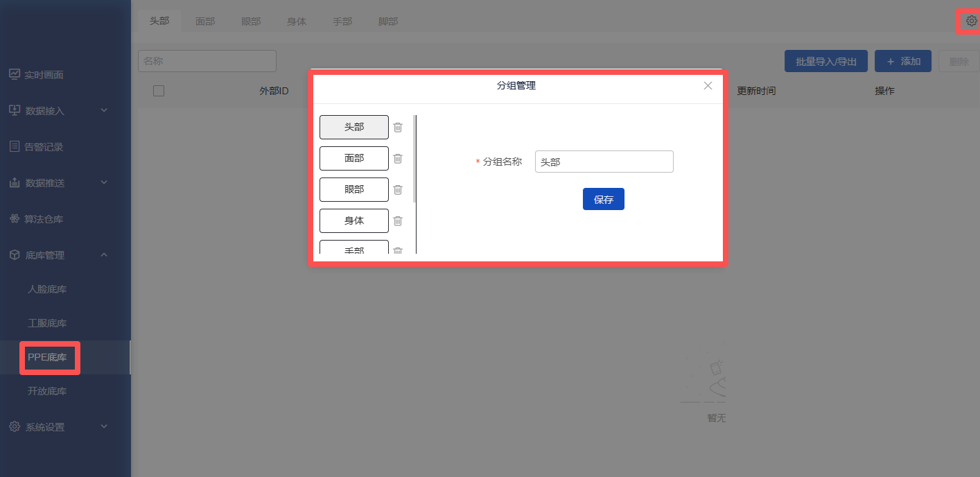Toggle the select-all checkbox in table header

pos(159,91)
